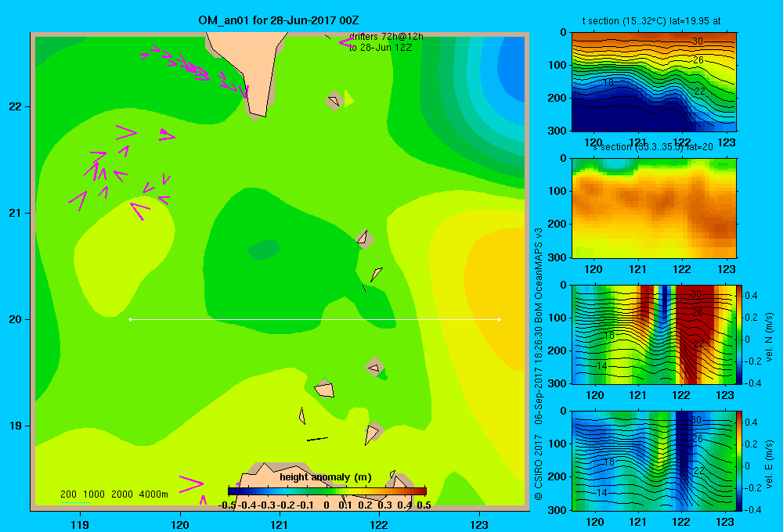Select latitude label 22 on the main map
The height and width of the screenshot is (532, 783).
click(15, 107)
